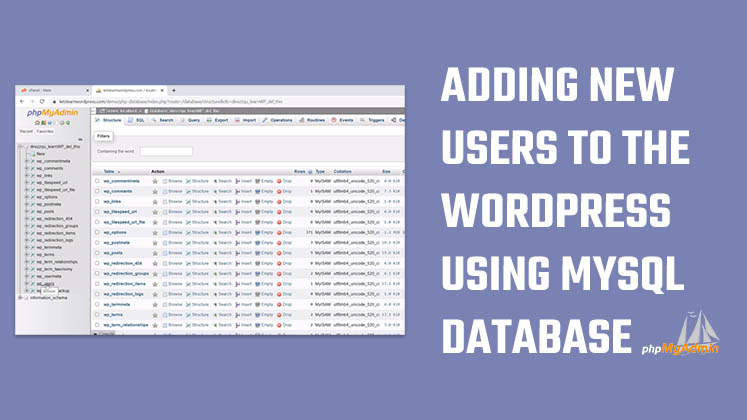Screen dimensions: 747x420
Task: Click the phpMyAdmin home icon in sidebar
Action: [x=37, y=123]
